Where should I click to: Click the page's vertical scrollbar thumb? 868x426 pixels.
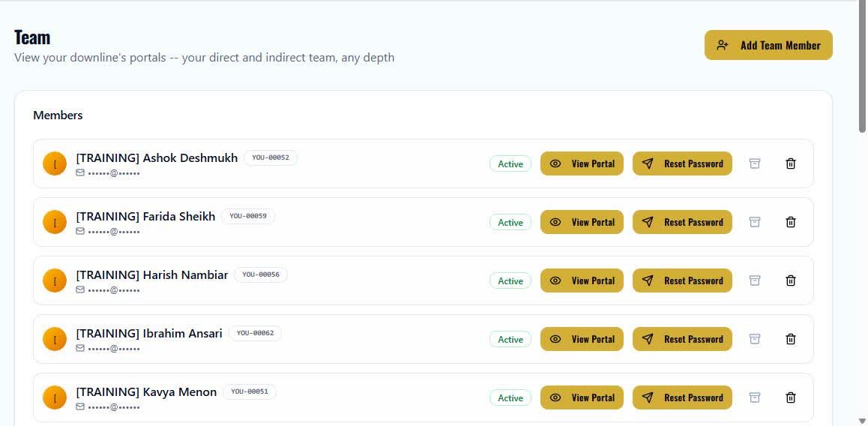pos(863,67)
